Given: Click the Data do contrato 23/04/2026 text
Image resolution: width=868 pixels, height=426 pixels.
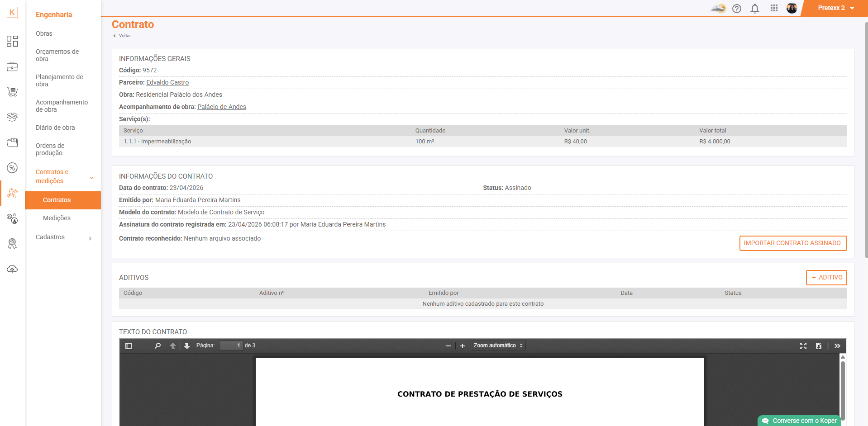Looking at the screenshot, I should (x=161, y=188).
